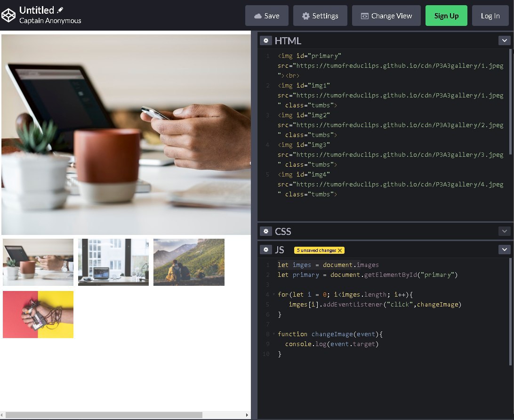
Task: Open JS editor settings gear
Action: tap(266, 250)
